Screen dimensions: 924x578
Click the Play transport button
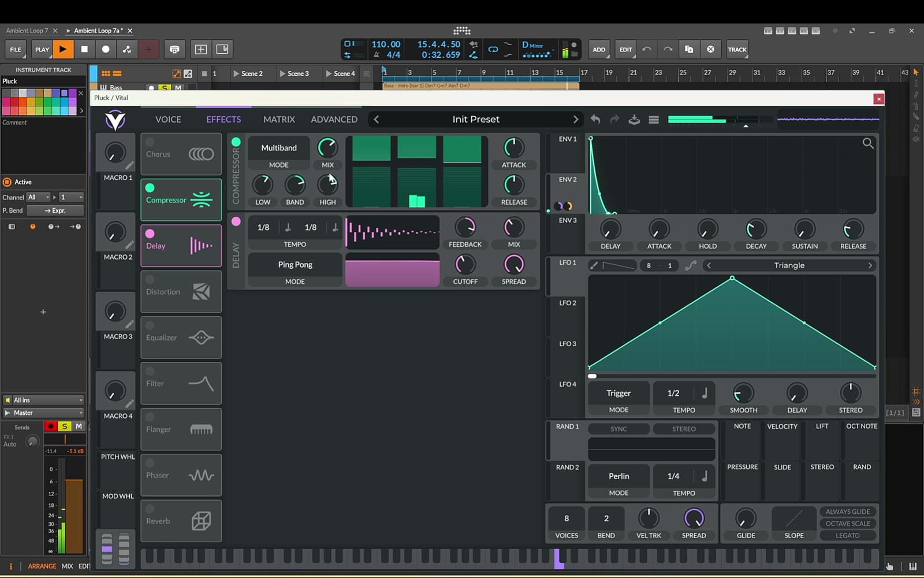(63, 49)
